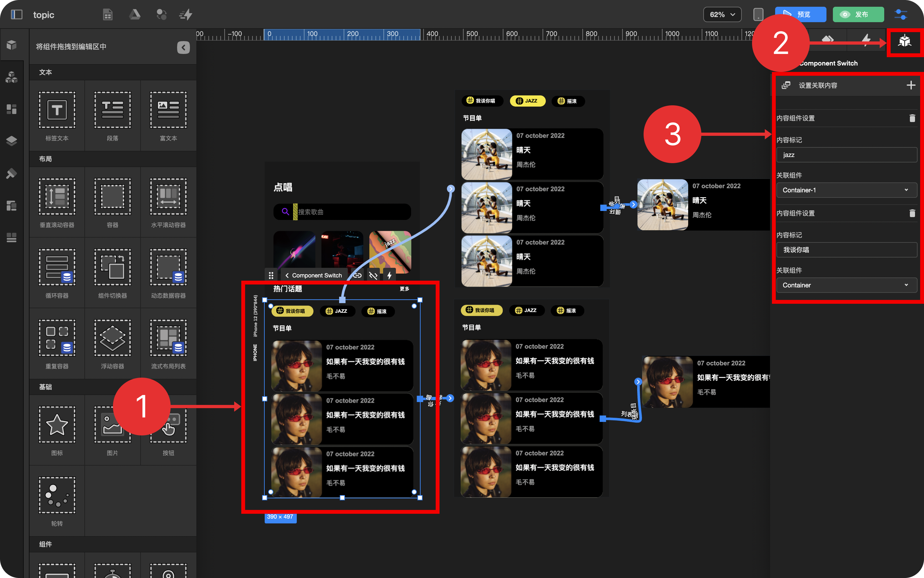Select 摇滚 tag in selected phone frame

378,311
